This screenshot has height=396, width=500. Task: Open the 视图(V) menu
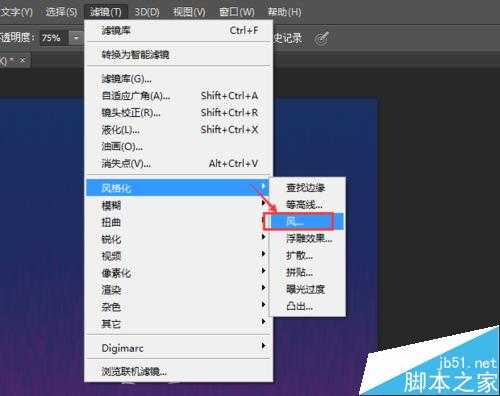tap(189, 12)
